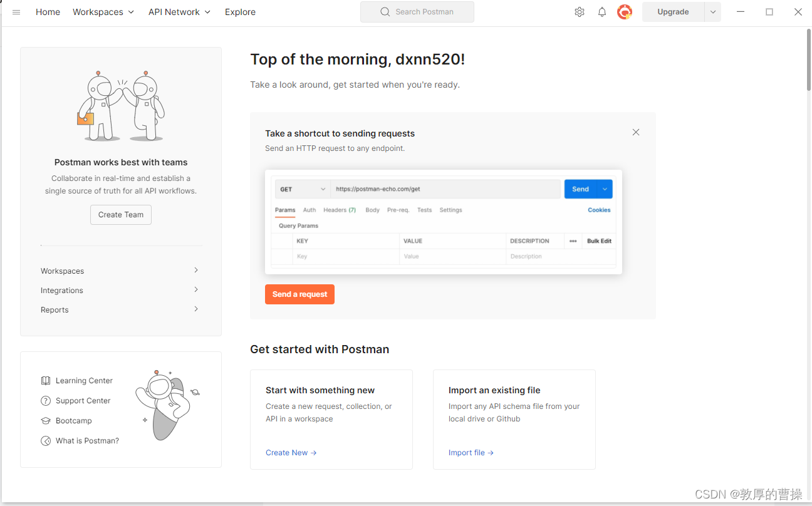Open the Explore menu item
This screenshot has width=812, height=506.
(240, 12)
